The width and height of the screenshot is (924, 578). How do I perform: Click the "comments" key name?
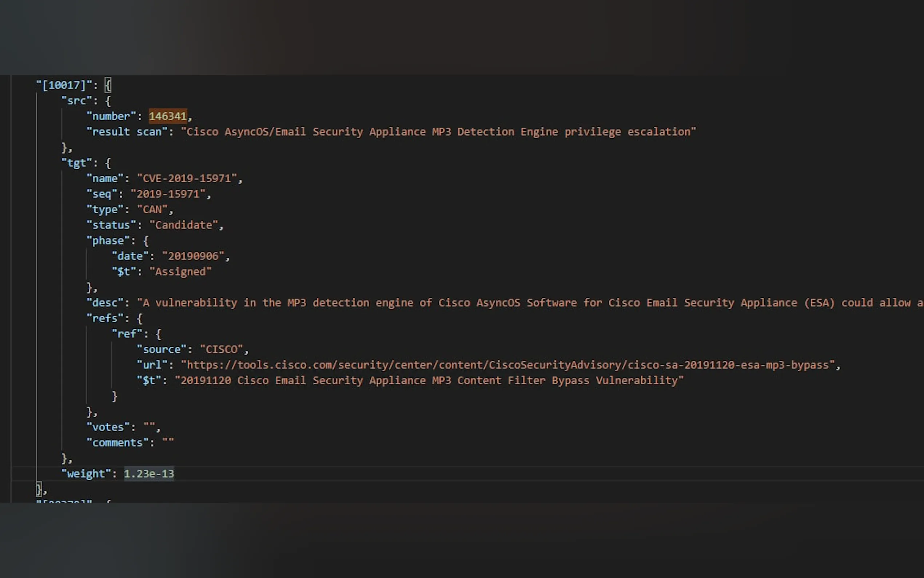point(117,442)
